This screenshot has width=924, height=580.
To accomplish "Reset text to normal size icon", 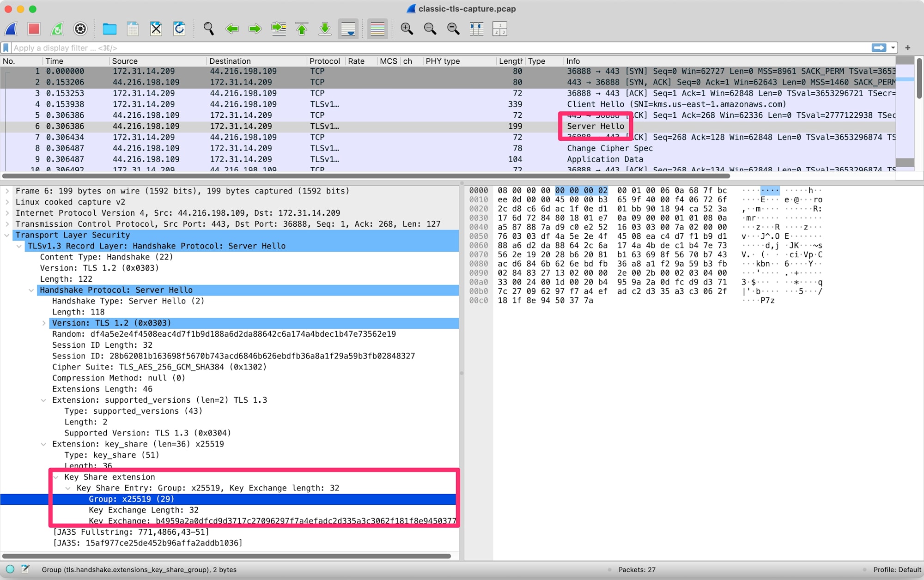I will 453,29.
